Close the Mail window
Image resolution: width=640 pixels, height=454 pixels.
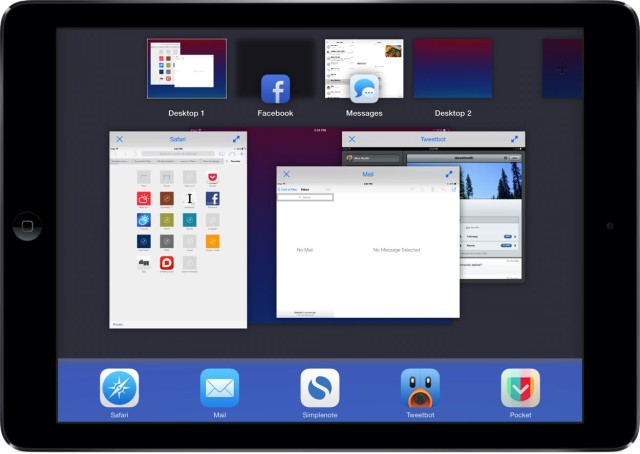tap(287, 174)
